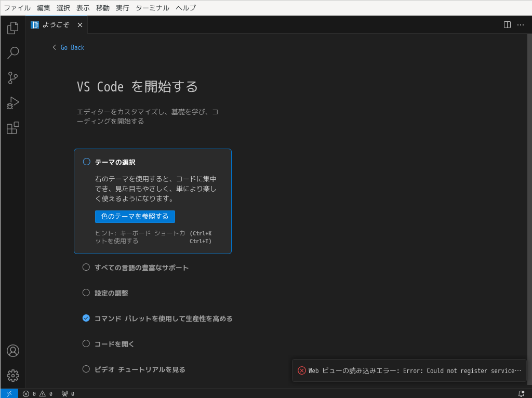
Task: Toggle the 設定の調整 step circle
Action: click(x=86, y=293)
